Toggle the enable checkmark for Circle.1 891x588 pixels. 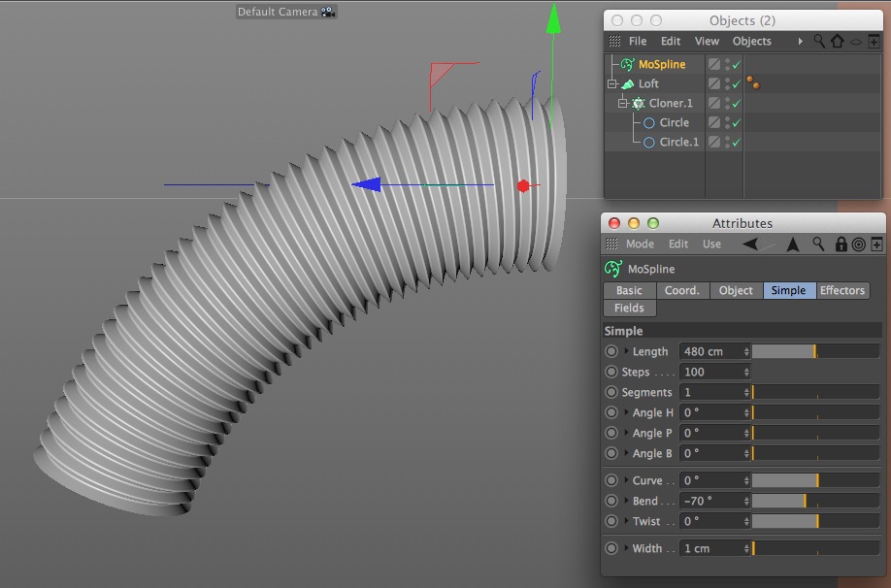pos(737,142)
